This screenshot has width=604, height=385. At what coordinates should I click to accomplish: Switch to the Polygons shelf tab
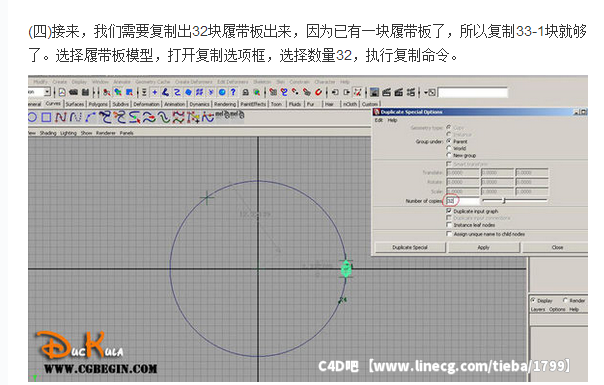(98, 104)
